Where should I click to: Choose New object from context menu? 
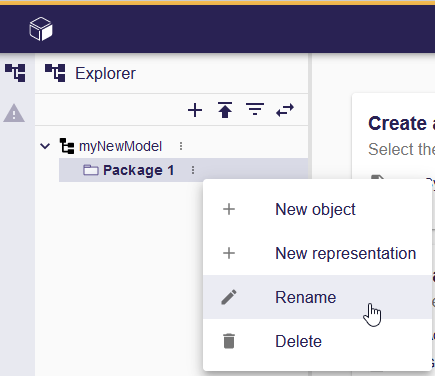point(317,209)
